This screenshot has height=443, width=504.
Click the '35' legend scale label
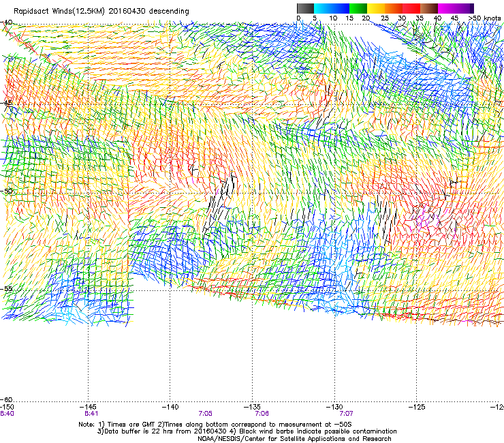420,18
